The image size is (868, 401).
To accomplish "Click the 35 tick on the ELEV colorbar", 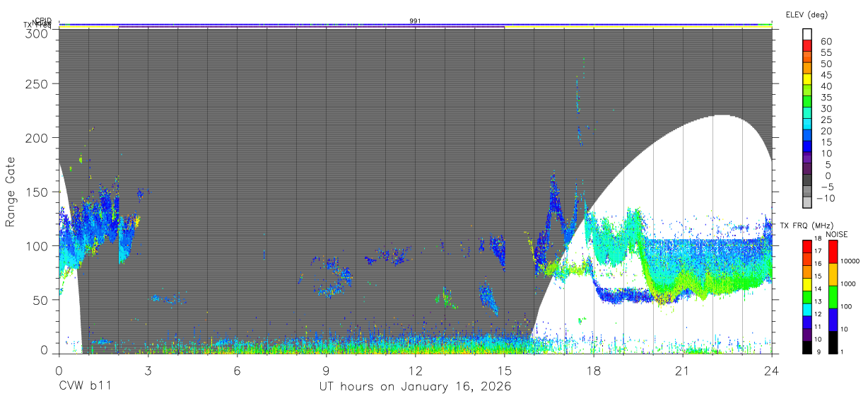I will click(826, 98).
